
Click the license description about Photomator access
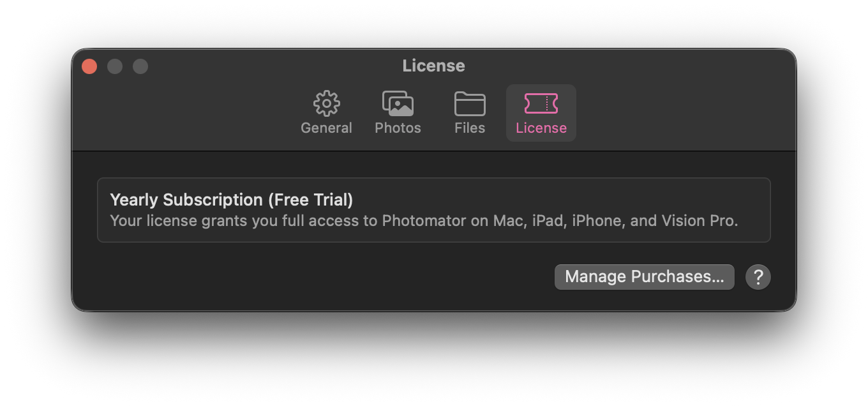424,221
